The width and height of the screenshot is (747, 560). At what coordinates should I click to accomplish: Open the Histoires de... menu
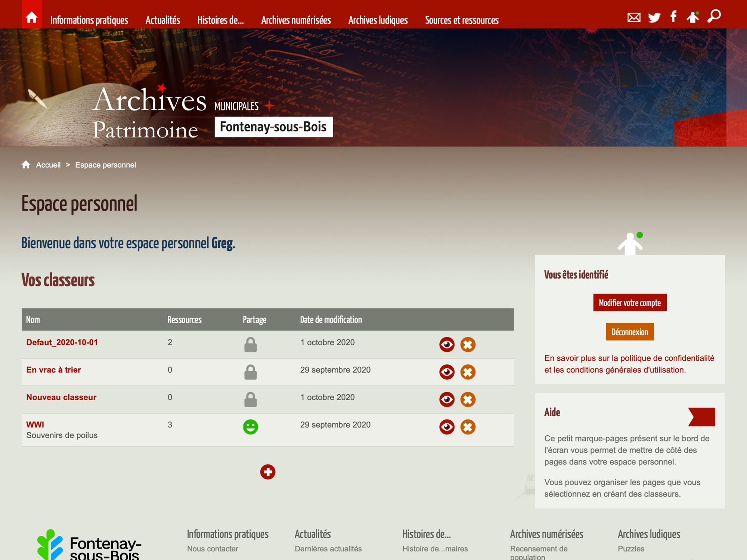click(220, 20)
